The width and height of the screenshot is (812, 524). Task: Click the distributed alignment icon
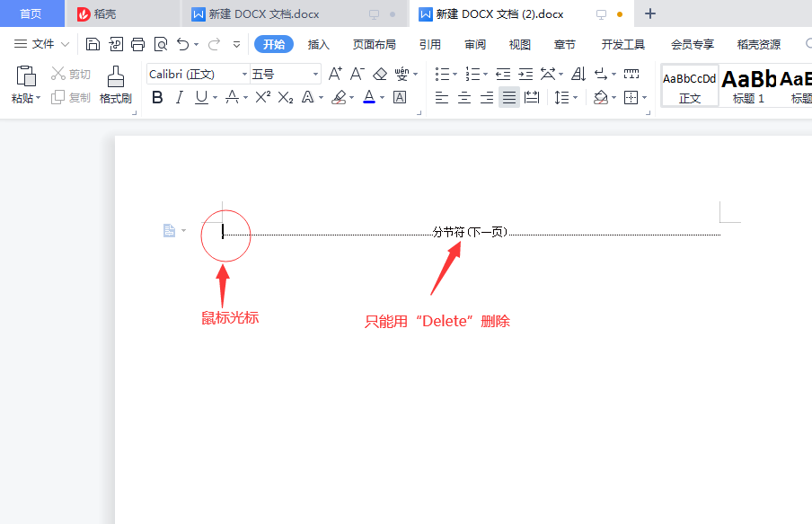pyautogui.click(x=532, y=97)
